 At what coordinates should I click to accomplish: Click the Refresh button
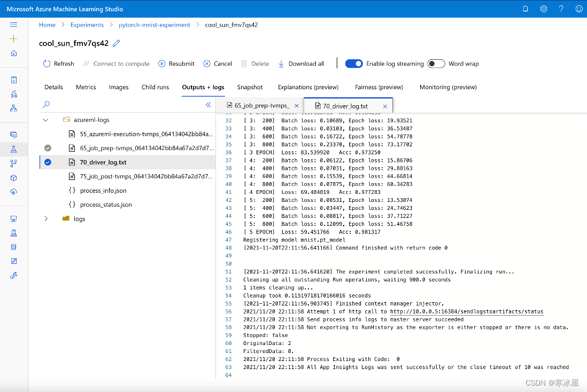point(59,64)
